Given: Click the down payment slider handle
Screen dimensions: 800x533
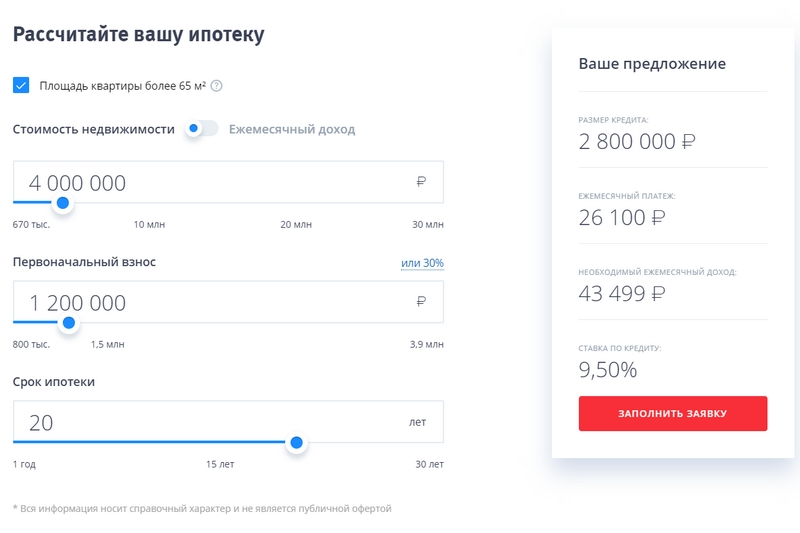Looking at the screenshot, I should click(x=68, y=323).
